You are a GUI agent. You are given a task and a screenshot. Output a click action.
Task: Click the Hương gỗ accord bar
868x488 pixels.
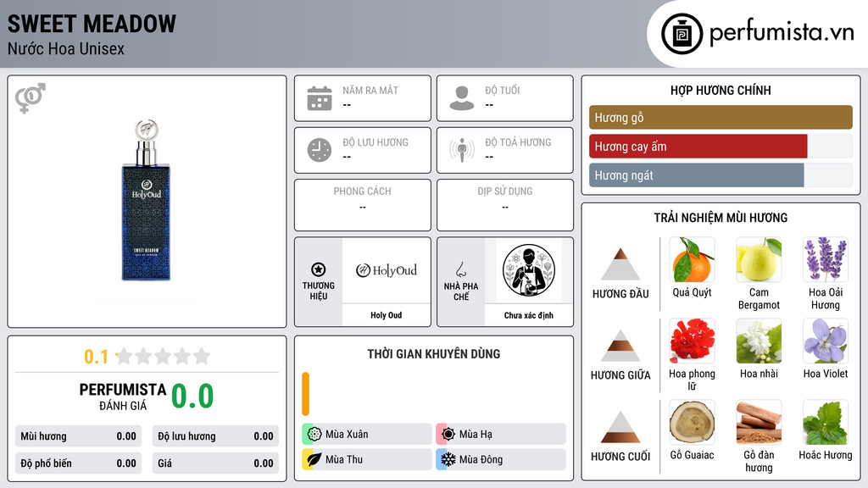pyautogui.click(x=721, y=117)
